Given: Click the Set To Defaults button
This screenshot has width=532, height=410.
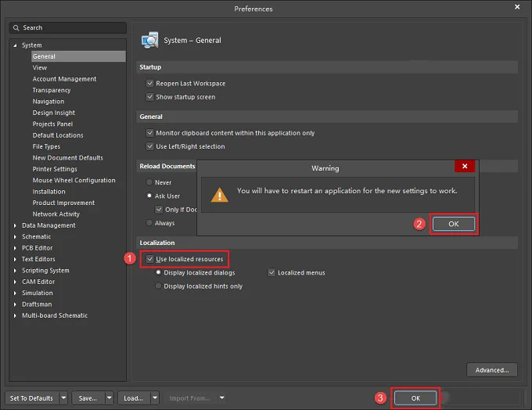Looking at the screenshot, I should [x=31, y=397].
